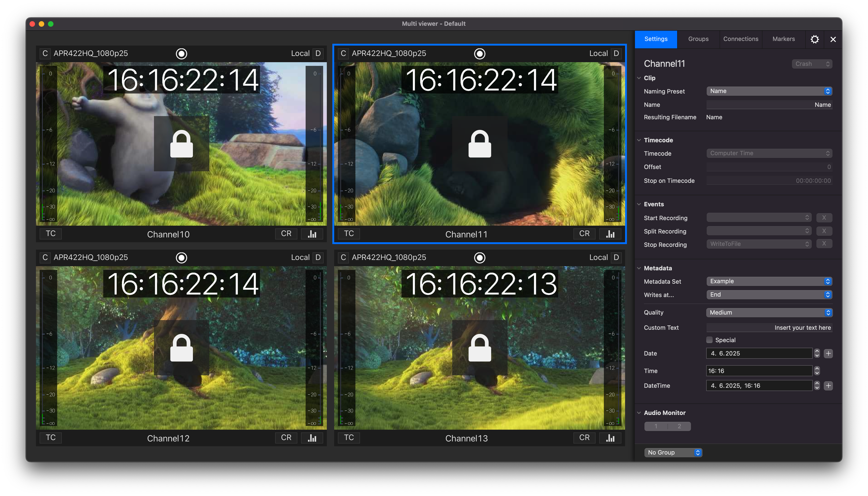Open the audio meter icon on Channel13

tap(610, 438)
